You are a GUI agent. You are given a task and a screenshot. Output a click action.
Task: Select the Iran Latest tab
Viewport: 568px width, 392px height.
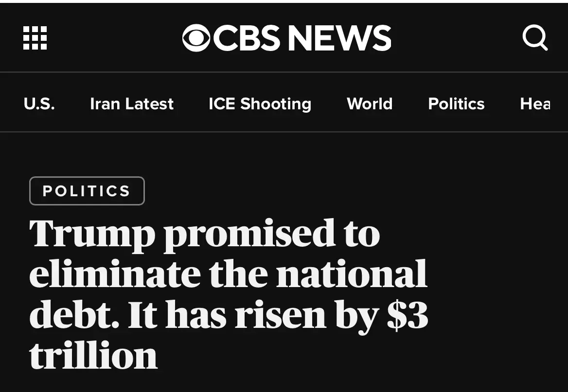[x=132, y=103]
